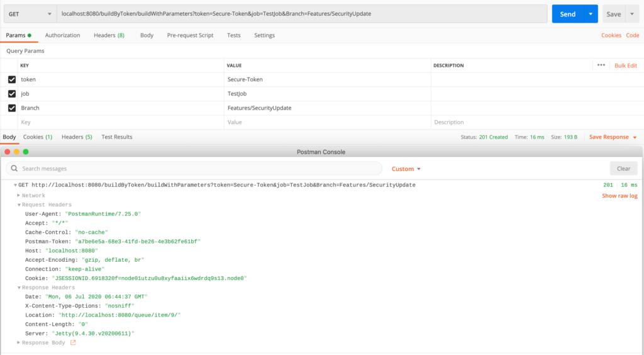
Task: Click the yellow minimize dot on Postman Console
Action: point(16,152)
